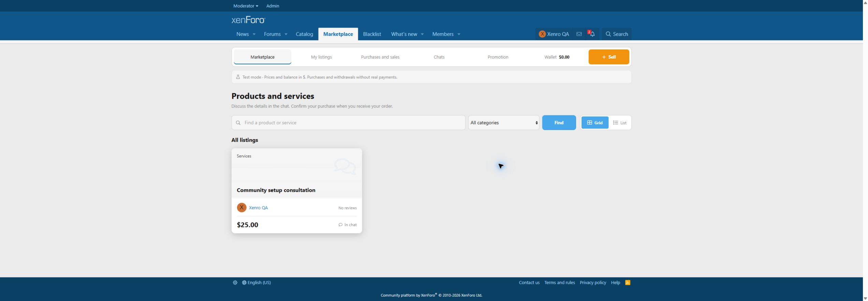The height and width of the screenshot is (301, 868).
Task: Go to Purchases and sales tab
Action: coord(380,57)
